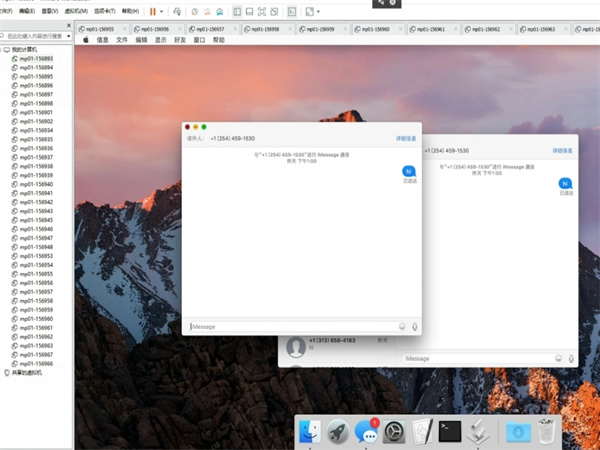Open the VMware pause button dropdown

tap(162, 11)
